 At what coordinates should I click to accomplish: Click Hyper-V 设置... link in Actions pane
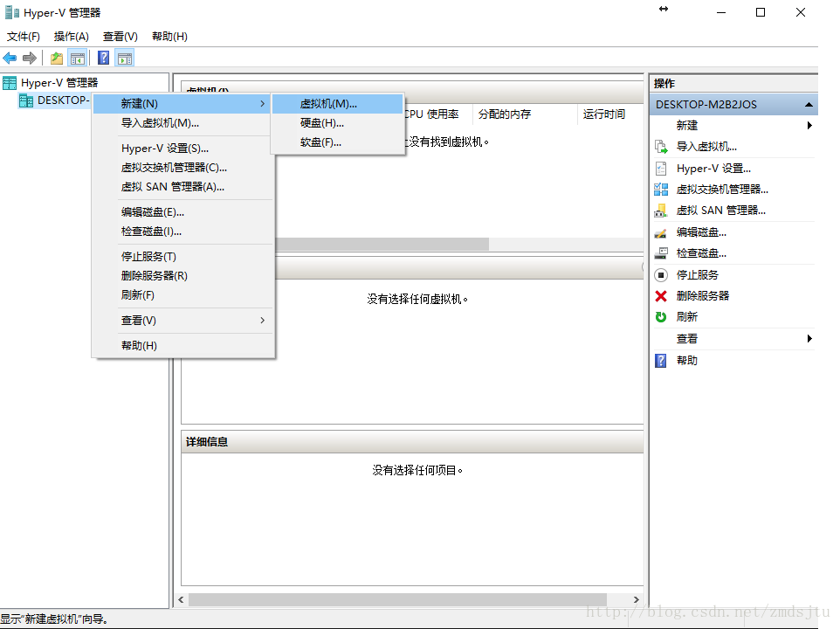tap(713, 169)
